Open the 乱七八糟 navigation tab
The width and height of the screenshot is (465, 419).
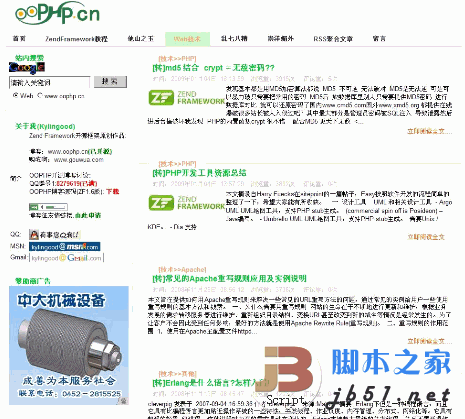tap(234, 39)
